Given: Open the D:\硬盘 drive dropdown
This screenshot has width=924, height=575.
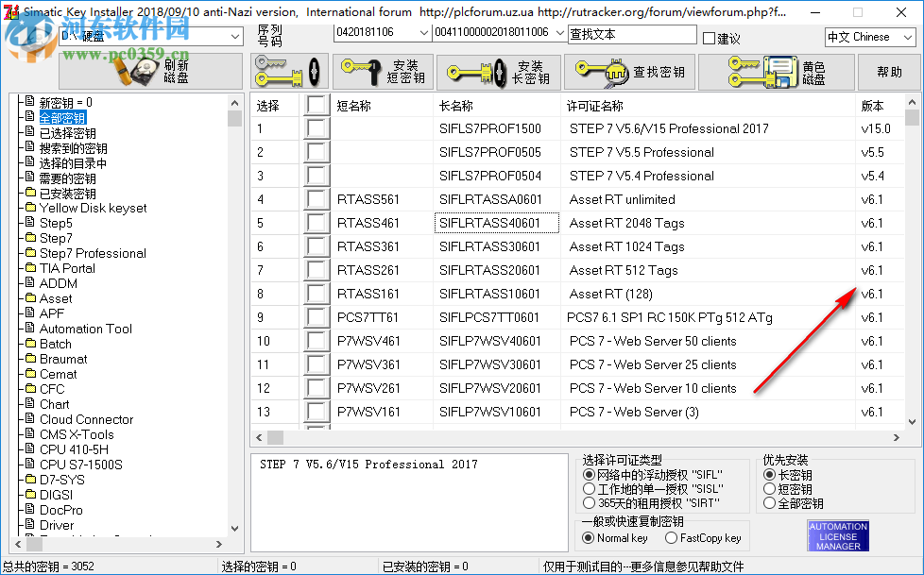Looking at the screenshot, I should click(x=231, y=34).
